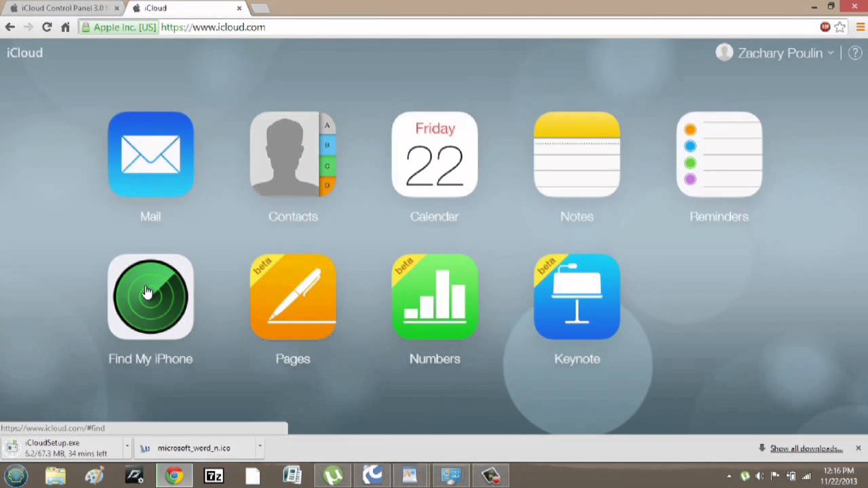Screen dimensions: 868x488
Task: Launch Paint from the taskbar
Action: 95,476
